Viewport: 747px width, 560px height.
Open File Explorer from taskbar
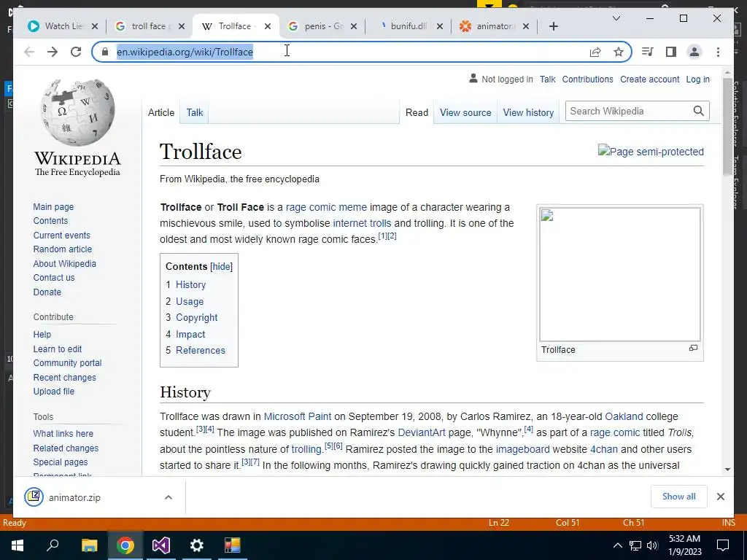[x=89, y=545]
